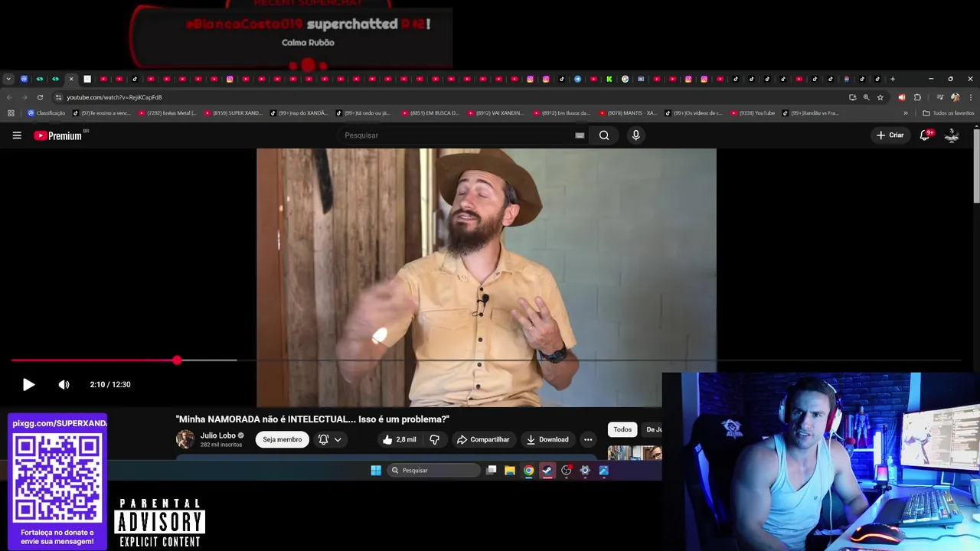Screen dimensions: 980x551
Task: Open the "(8159) SUPER XAND..." bookmark
Action: pos(234,113)
